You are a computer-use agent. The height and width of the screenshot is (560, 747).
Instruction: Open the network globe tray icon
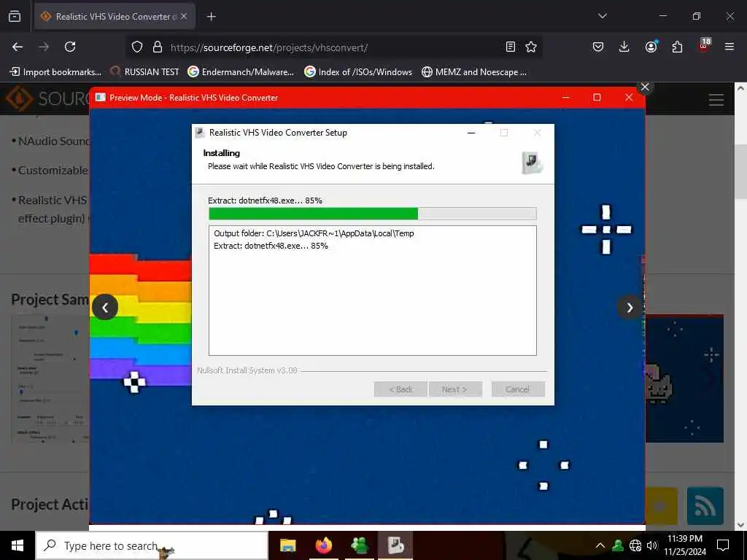coord(635,545)
